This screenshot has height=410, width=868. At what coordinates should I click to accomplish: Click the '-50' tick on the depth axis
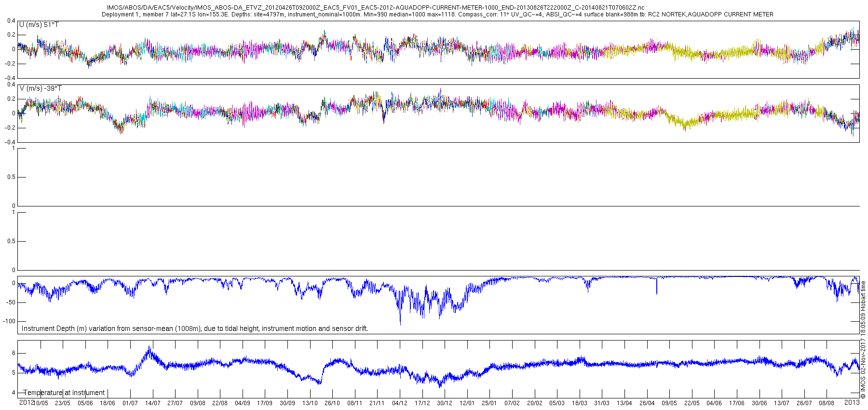click(11, 302)
